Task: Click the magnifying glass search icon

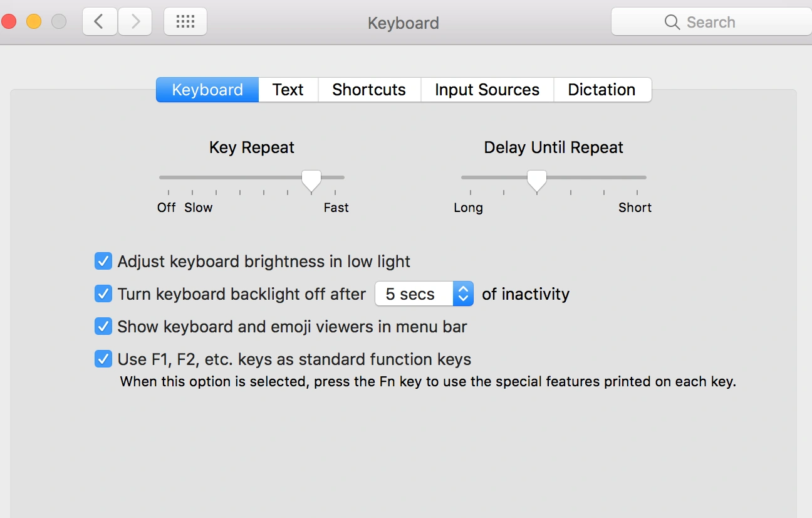Action: [672, 23]
